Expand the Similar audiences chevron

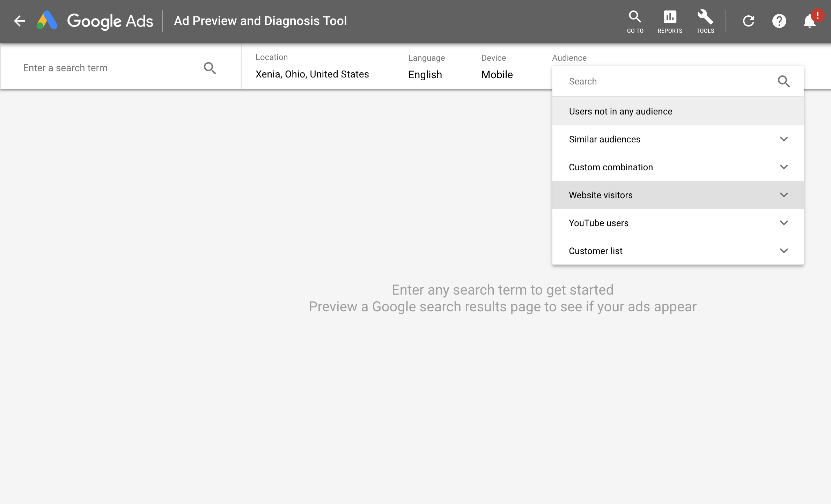coord(784,139)
